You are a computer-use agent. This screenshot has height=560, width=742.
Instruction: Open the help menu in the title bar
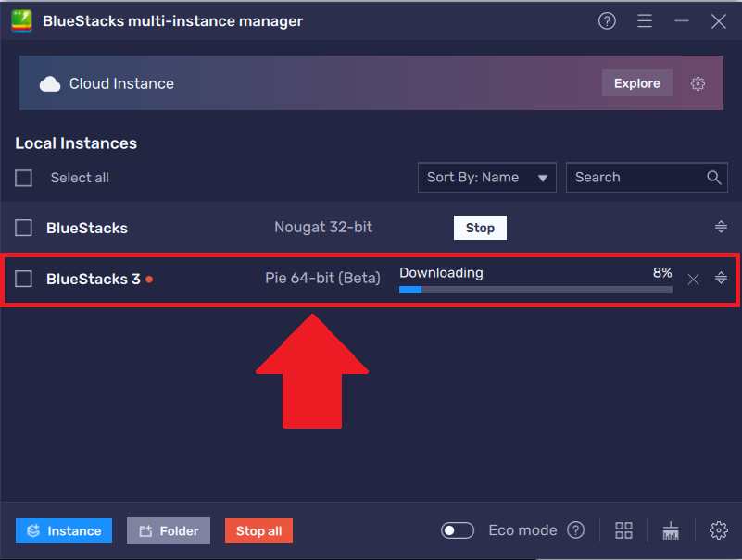point(607,20)
